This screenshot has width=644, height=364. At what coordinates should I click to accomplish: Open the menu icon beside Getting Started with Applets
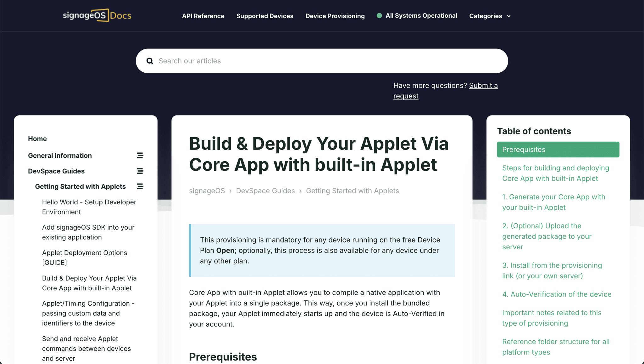pos(140,186)
